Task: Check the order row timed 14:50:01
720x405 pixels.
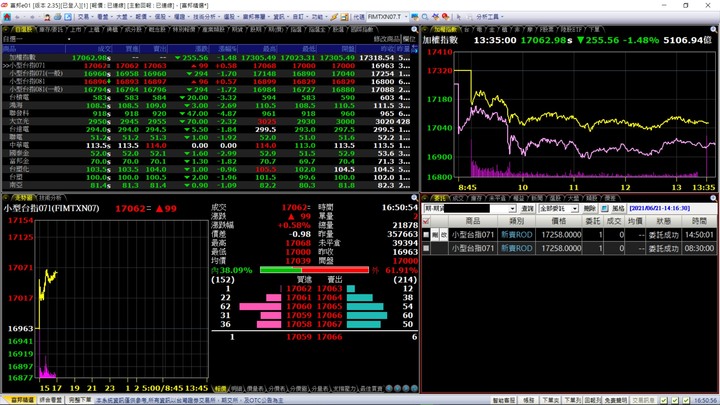Action: pyautogui.click(x=426, y=235)
